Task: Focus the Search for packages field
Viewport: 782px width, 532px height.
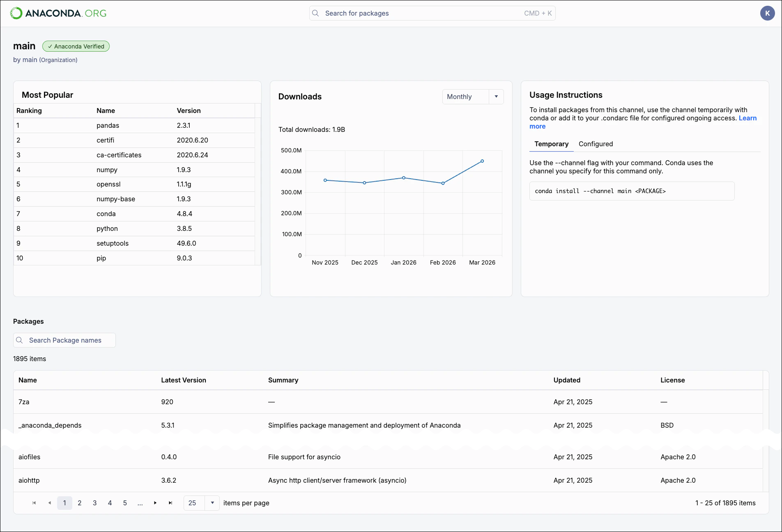Action: click(432, 13)
